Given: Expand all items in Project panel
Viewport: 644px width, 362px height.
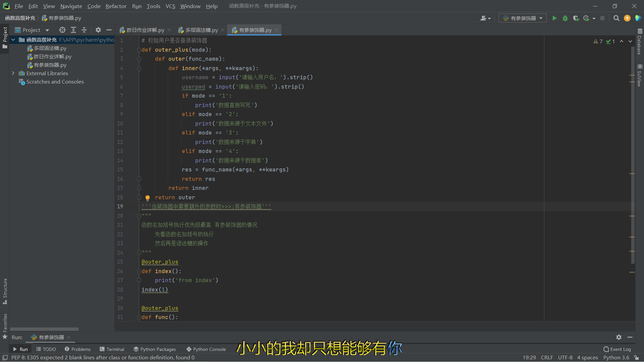Looking at the screenshot, I should (x=73, y=30).
